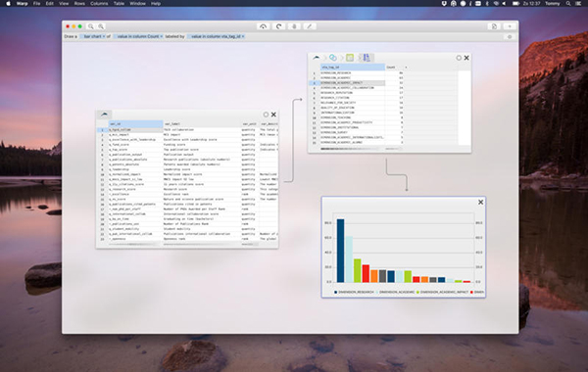This screenshot has height=372, width=588.
Task: Click the gauge icon in the top toolbar
Action: click(264, 26)
